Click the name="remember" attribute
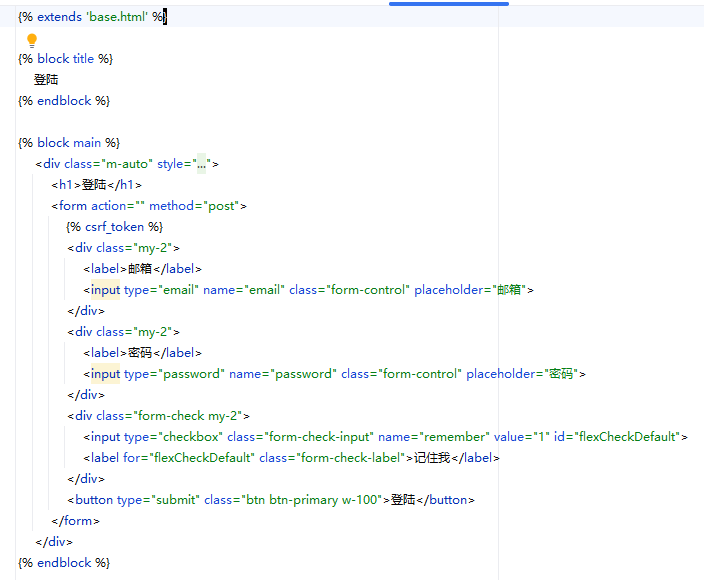The height and width of the screenshot is (580, 704). tap(434, 437)
